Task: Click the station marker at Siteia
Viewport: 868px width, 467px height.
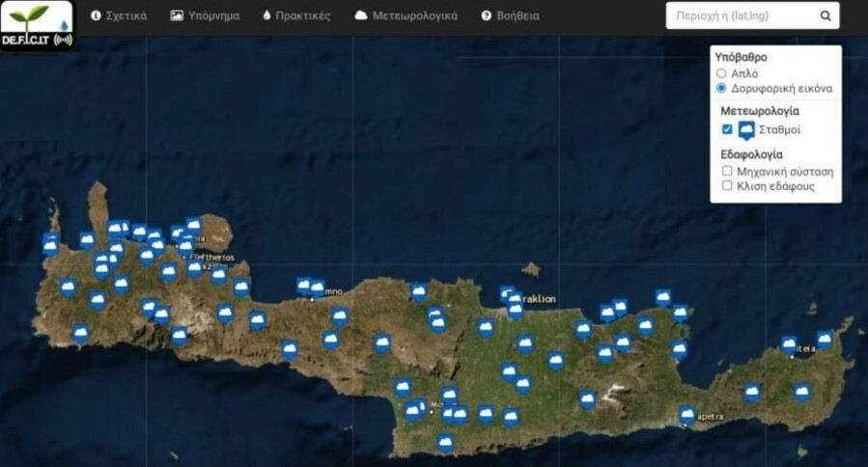Action: (789, 344)
